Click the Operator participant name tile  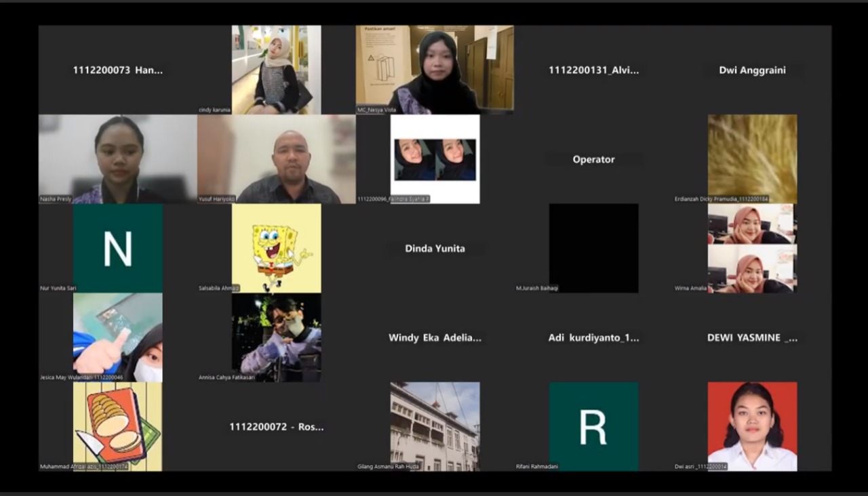pyautogui.click(x=593, y=159)
